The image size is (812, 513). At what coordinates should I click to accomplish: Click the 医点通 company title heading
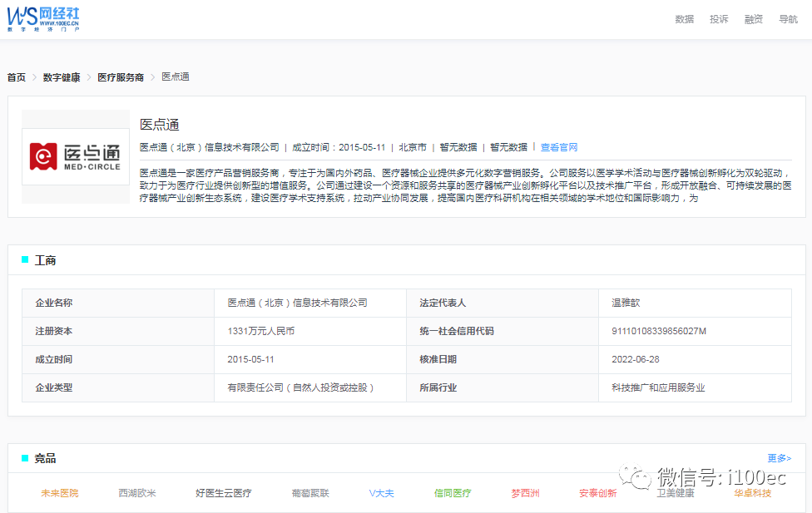click(x=160, y=125)
